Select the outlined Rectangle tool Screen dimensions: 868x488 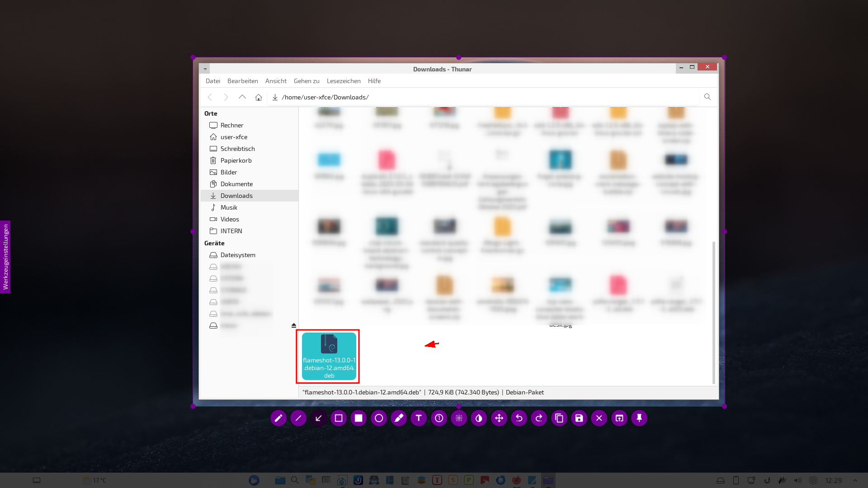point(339,418)
